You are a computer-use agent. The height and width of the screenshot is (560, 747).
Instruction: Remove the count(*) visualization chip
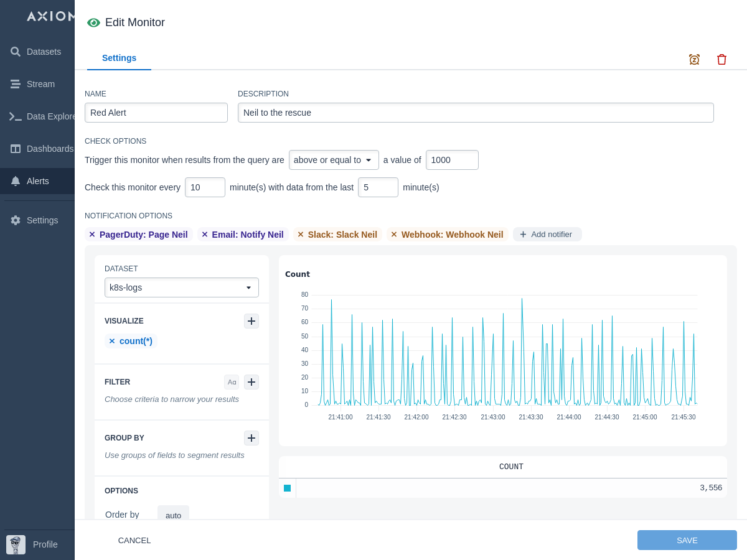click(112, 341)
